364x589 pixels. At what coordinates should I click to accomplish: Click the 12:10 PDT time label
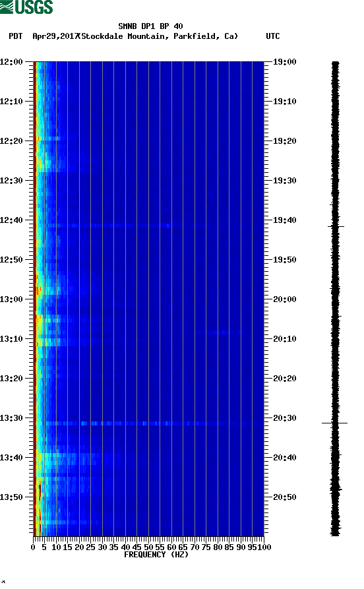click(x=12, y=102)
